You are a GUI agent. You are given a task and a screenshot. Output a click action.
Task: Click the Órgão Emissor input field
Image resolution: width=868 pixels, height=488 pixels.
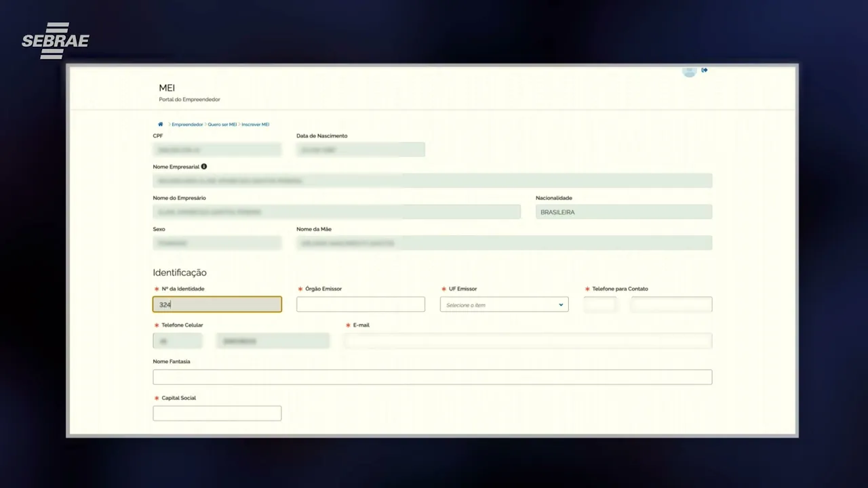coord(361,304)
